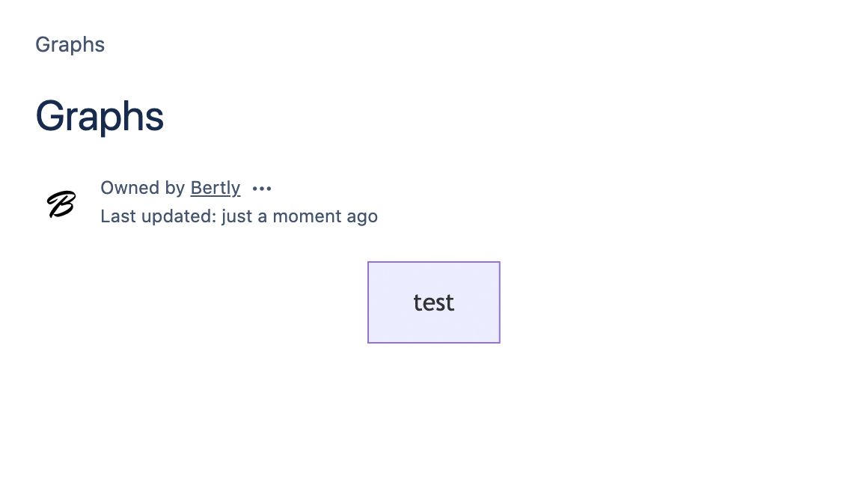Click the page owner's avatar
This screenshot has height=494, width=868.
coord(61,204)
